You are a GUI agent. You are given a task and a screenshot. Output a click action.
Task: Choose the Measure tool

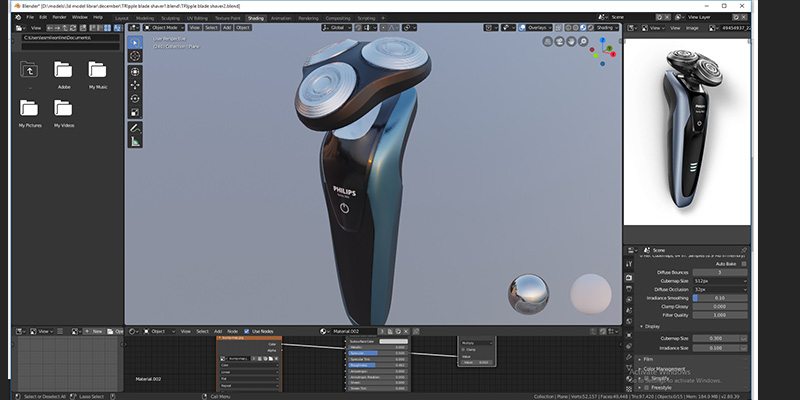click(135, 141)
